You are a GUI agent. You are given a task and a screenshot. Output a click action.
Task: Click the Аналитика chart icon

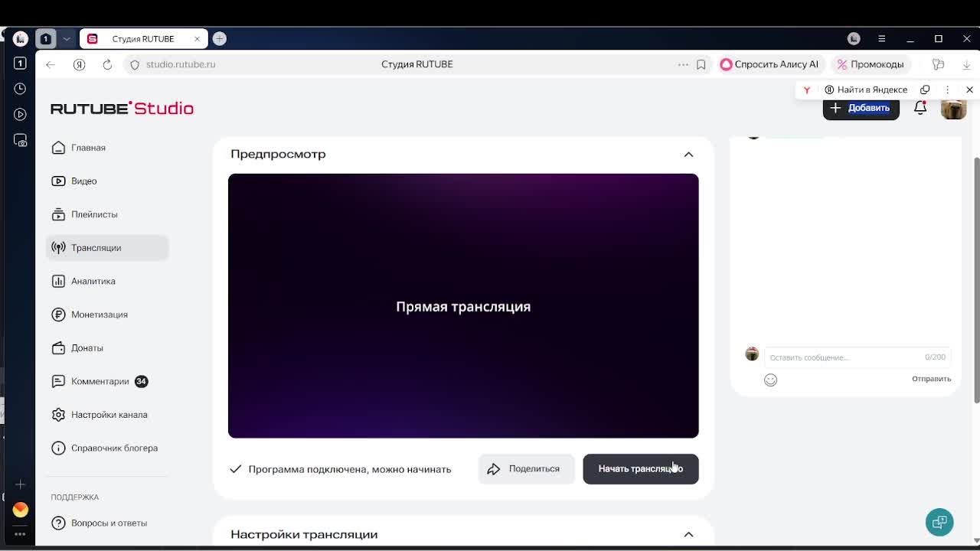pyautogui.click(x=58, y=281)
